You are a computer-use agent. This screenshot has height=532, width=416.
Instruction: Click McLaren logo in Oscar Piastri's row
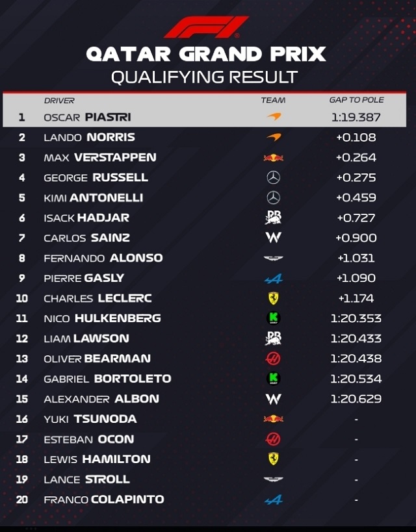pos(274,118)
